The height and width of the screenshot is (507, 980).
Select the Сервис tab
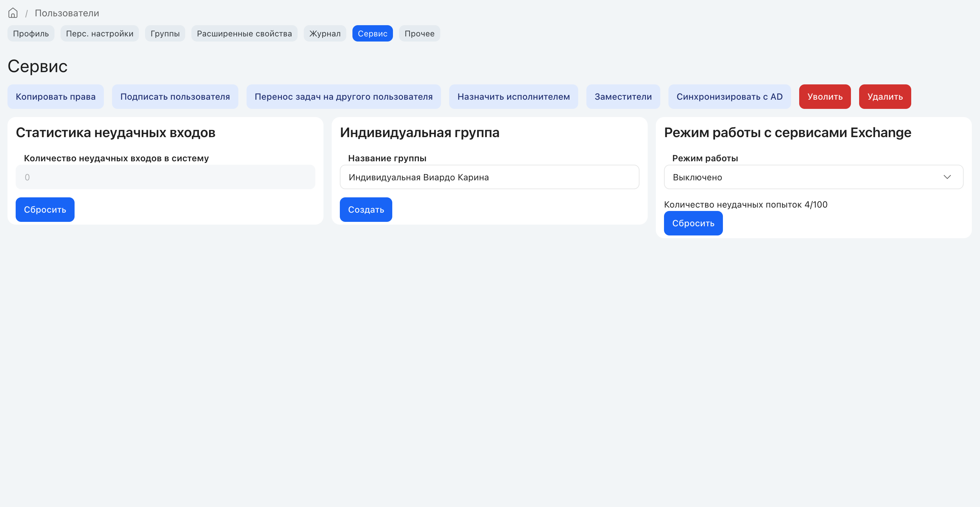(x=373, y=33)
